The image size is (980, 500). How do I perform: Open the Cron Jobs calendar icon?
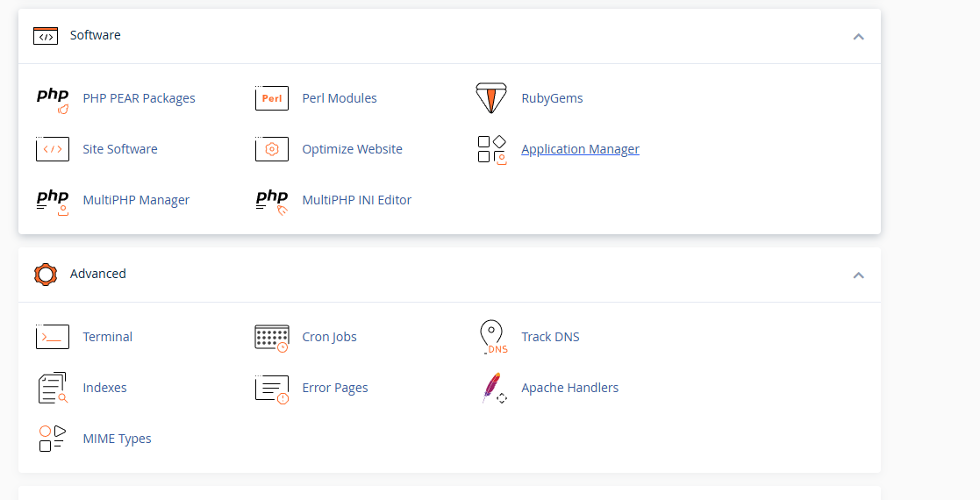tap(272, 338)
